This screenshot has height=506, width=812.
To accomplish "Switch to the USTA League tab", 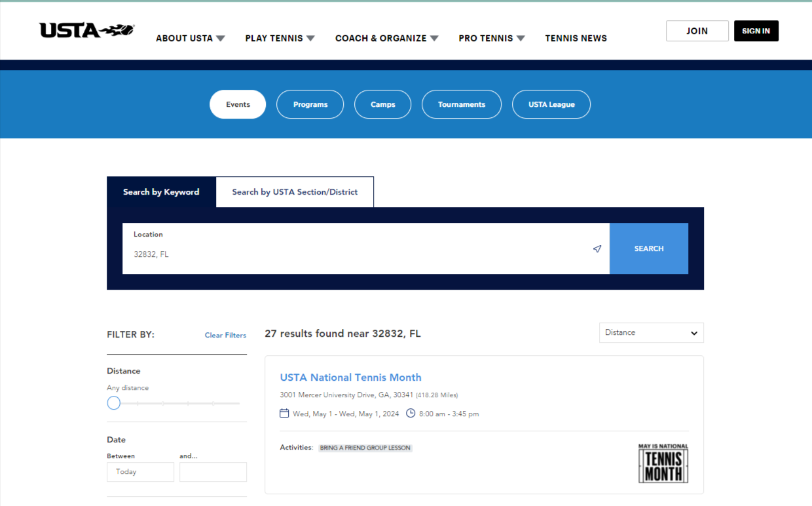I will pos(551,104).
